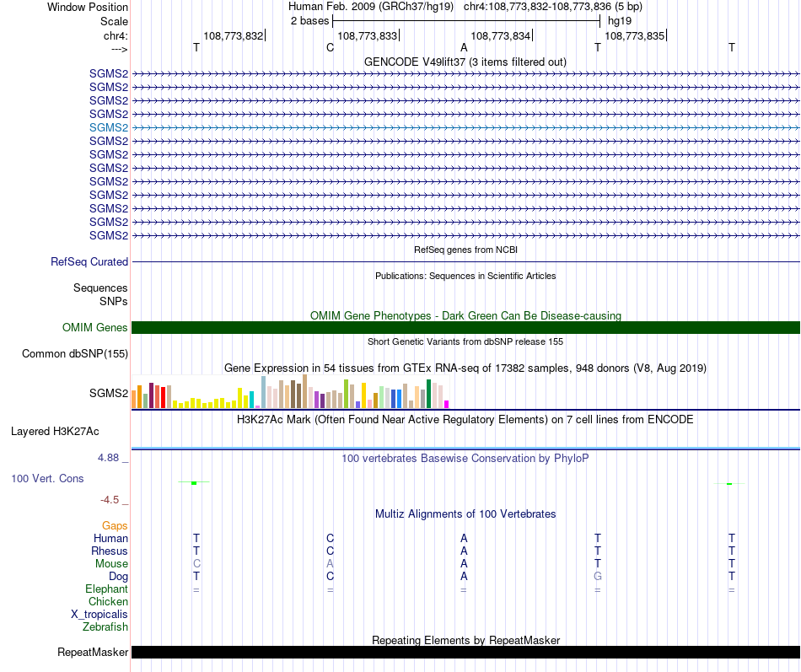
Task: Click the cyan bar in GTEx chart
Action: pyautogui.click(x=252, y=400)
